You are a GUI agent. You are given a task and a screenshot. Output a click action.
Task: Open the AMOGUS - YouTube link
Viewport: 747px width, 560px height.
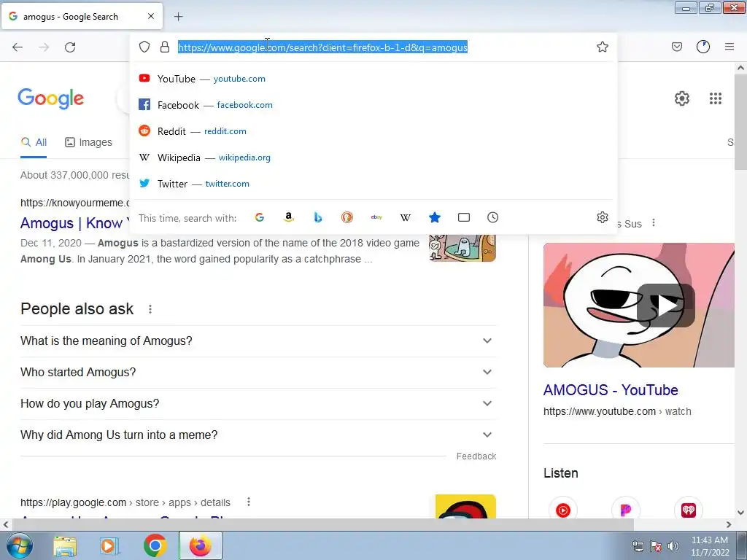611,390
